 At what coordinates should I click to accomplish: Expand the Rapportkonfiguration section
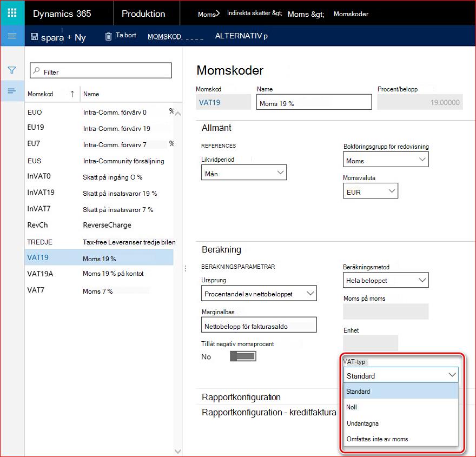click(x=241, y=397)
